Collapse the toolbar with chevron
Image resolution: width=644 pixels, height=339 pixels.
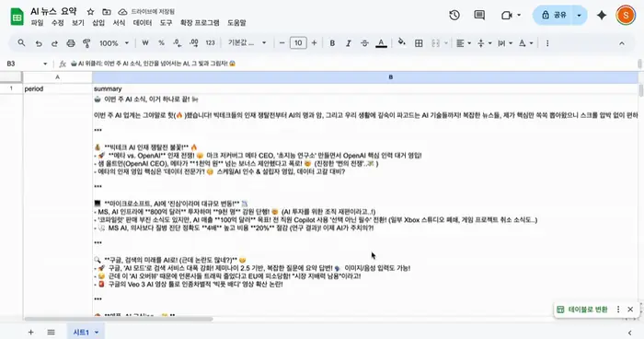[x=622, y=43]
